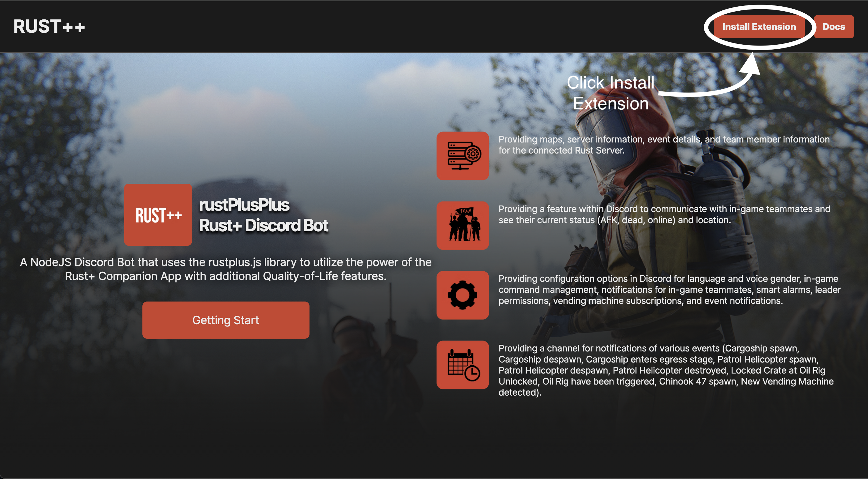This screenshot has width=868, height=479.
Task: Click the gear configuration icon
Action: [463, 295]
